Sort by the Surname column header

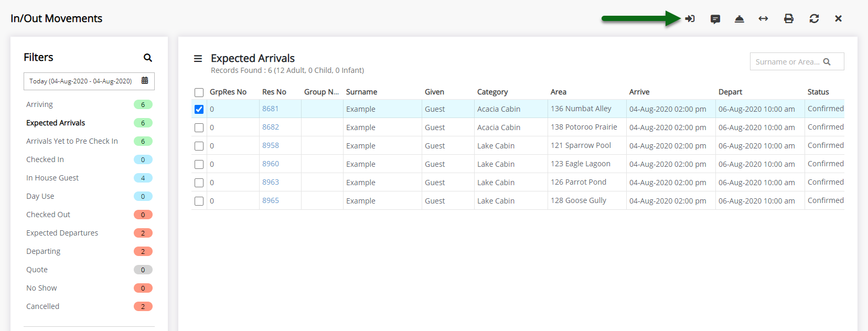coord(361,92)
